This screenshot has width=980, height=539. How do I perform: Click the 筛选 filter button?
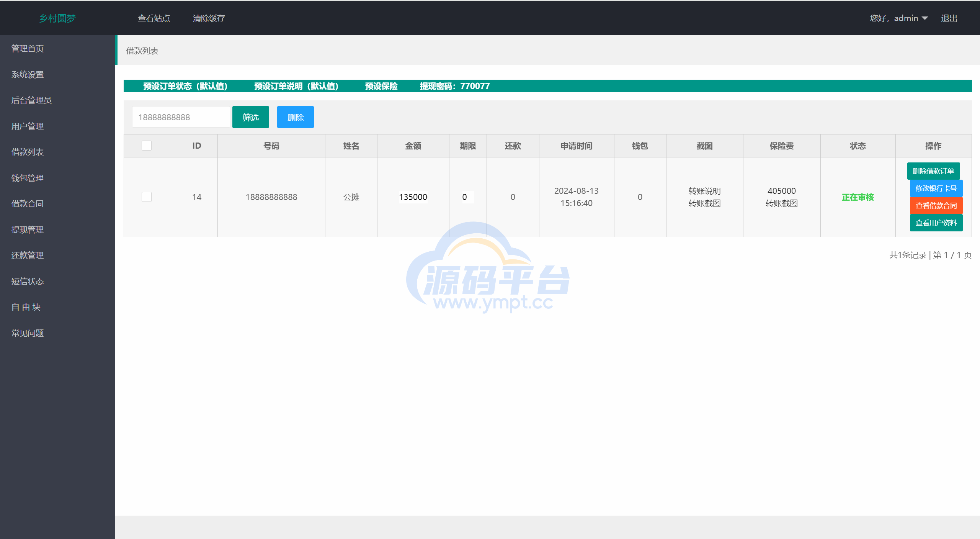tap(251, 117)
